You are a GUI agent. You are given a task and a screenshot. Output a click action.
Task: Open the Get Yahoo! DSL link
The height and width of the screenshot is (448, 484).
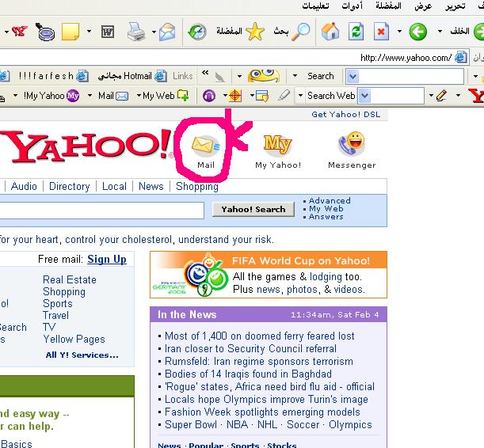345,115
